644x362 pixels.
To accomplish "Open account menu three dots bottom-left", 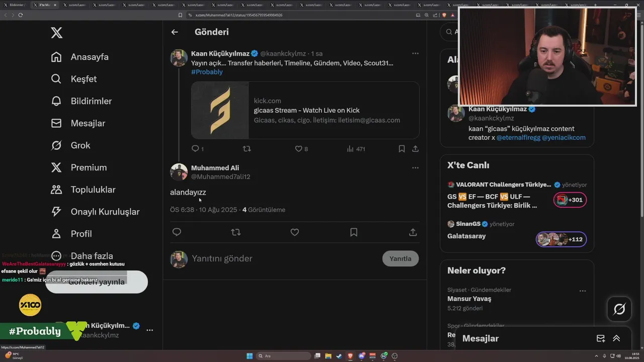I will tap(149, 330).
